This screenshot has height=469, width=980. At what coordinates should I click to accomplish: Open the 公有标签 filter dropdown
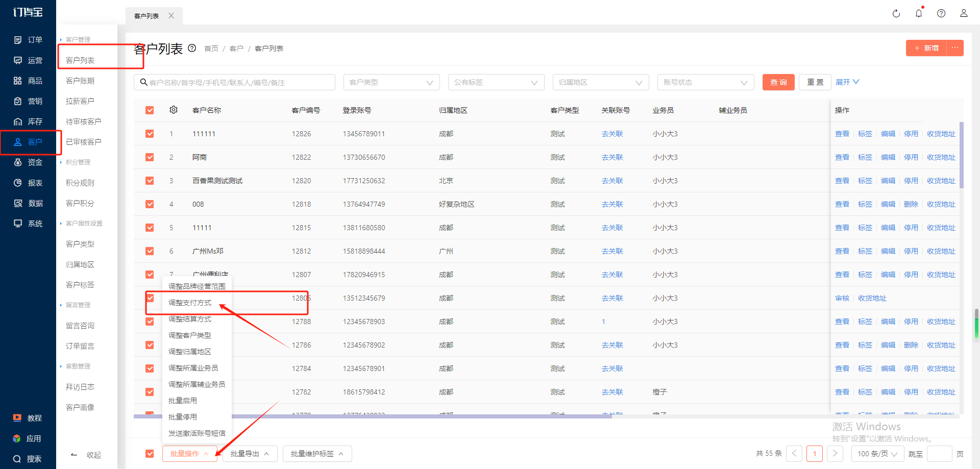tap(496, 82)
